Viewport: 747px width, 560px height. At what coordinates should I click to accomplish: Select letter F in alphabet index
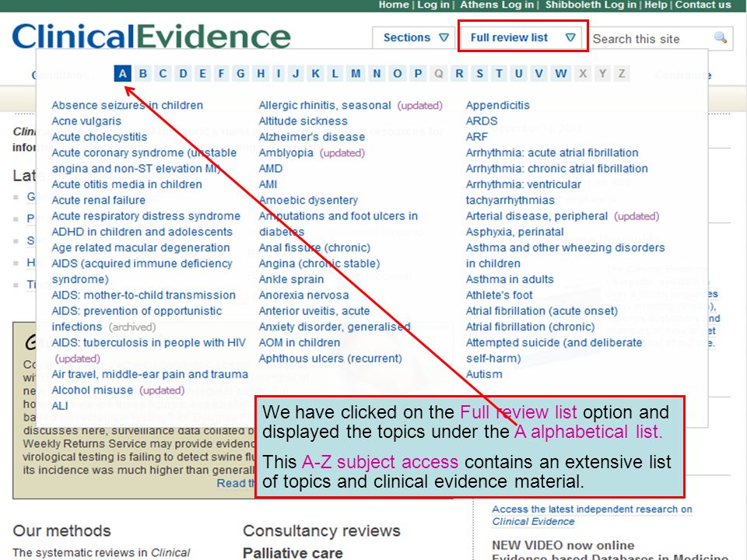pyautogui.click(x=221, y=74)
